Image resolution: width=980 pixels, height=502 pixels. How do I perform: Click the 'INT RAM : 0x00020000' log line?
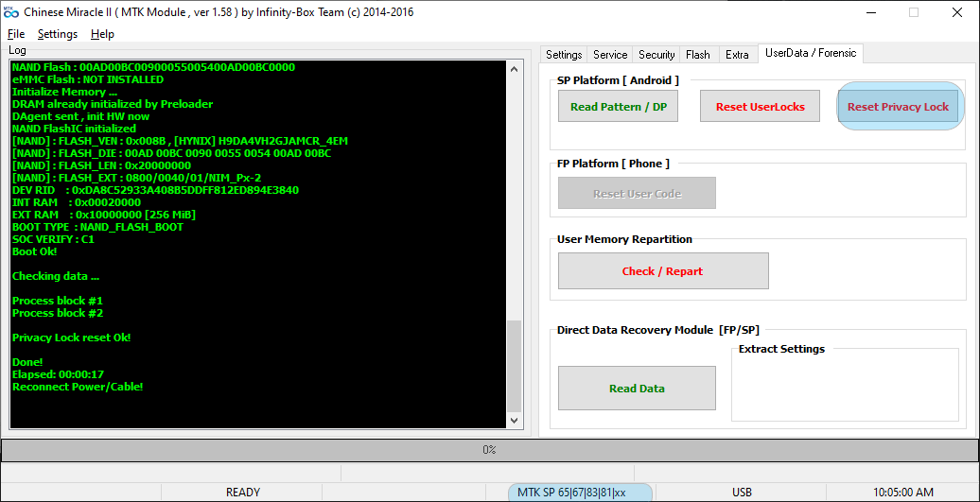pos(77,202)
